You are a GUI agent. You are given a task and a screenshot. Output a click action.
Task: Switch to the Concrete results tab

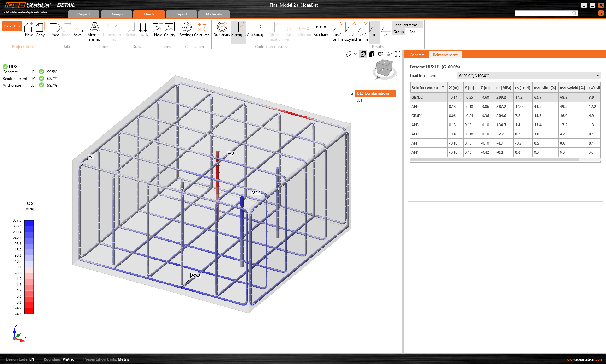(417, 55)
